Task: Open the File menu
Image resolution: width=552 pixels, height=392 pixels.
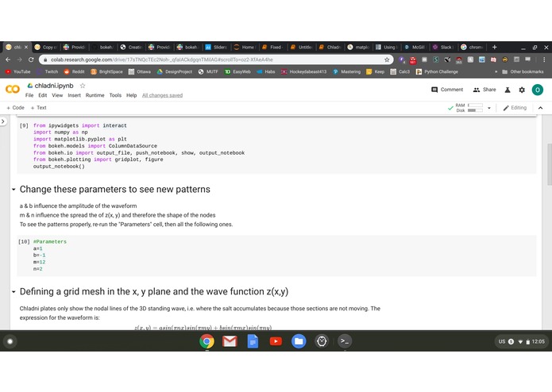Action: point(29,95)
